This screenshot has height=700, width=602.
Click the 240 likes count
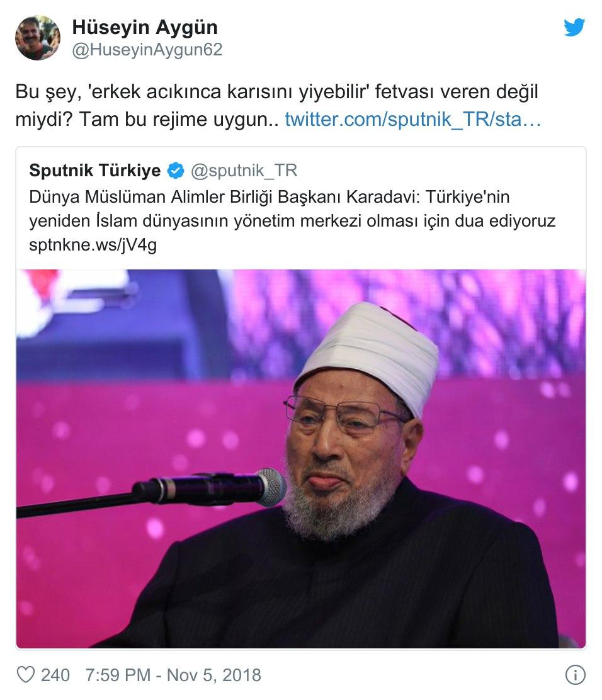click(55, 675)
